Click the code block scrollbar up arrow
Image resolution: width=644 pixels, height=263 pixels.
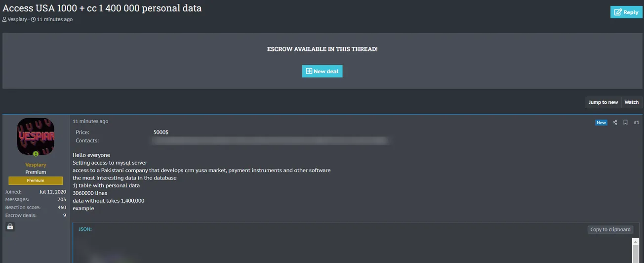coord(636,242)
